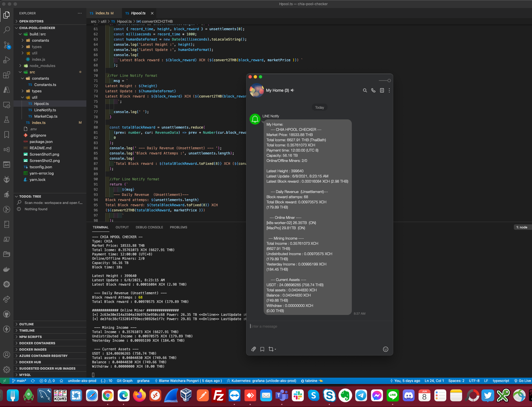The image size is (532, 407).
Task: Open Discord from the dock
Action: pos(409,396)
